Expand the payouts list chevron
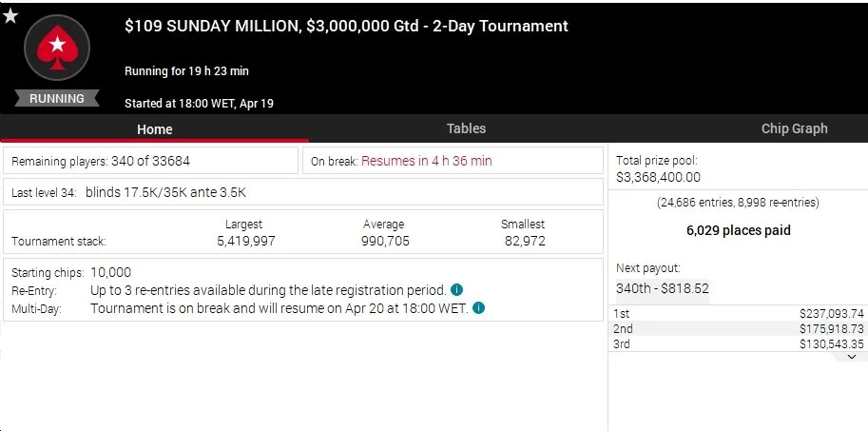868x431 pixels. click(x=852, y=358)
